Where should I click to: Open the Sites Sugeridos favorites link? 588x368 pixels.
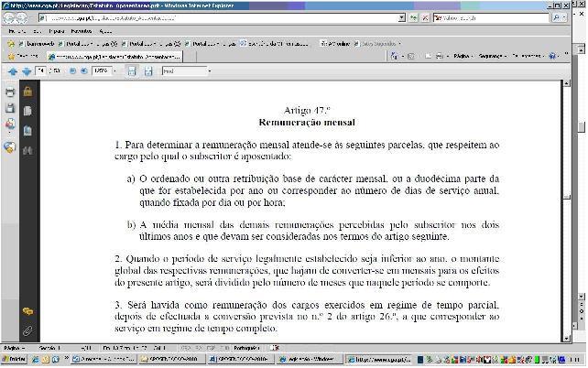click(376, 44)
